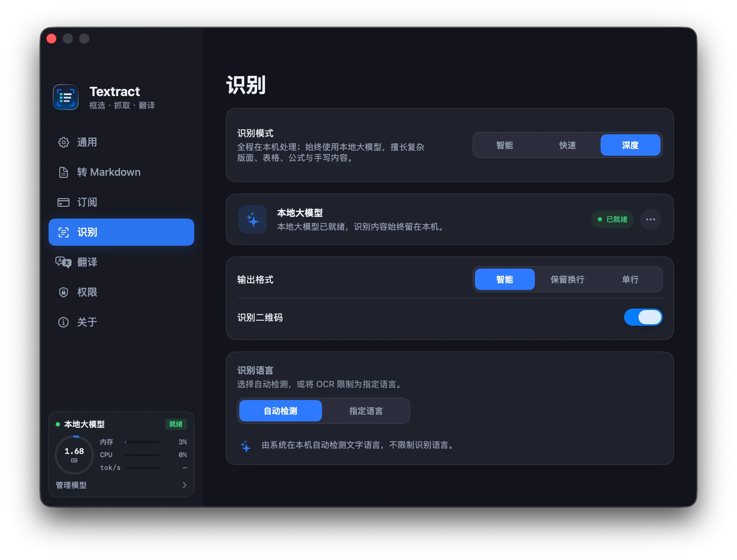The height and width of the screenshot is (560, 737).
Task: Set recognition mode to 智能
Action: click(505, 145)
